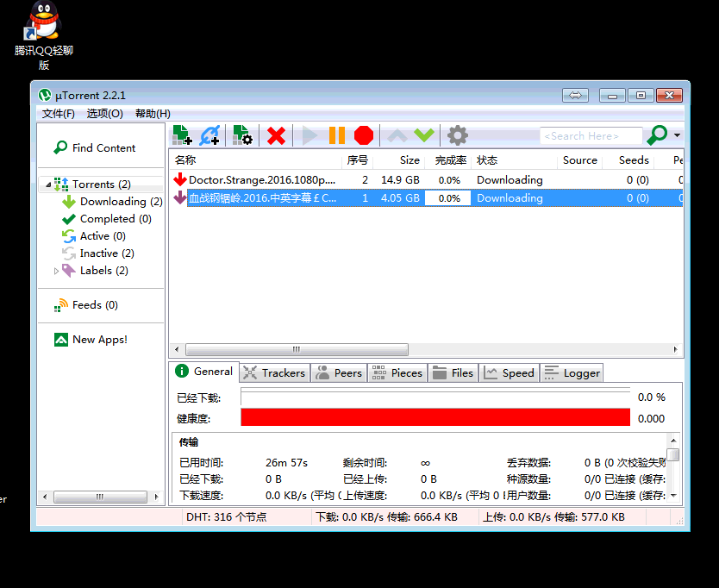
Task: Click sidebar scroll right arrow
Action: tap(156, 497)
